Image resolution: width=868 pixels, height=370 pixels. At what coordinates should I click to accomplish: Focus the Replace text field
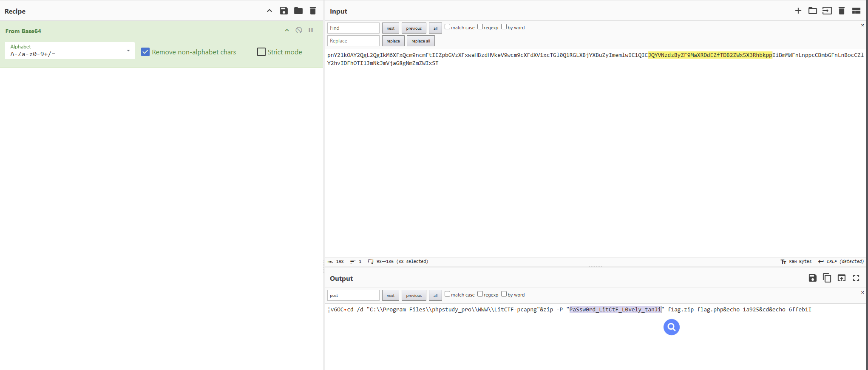pyautogui.click(x=353, y=41)
